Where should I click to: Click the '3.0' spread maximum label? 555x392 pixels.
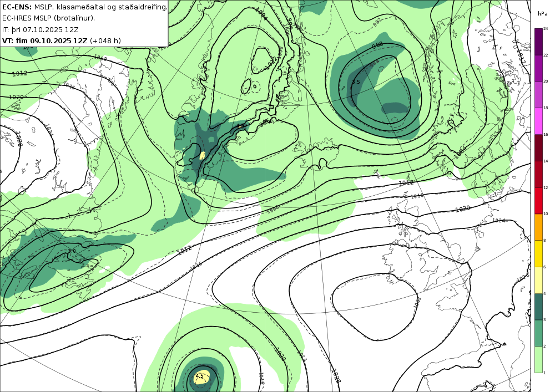[72, 251]
